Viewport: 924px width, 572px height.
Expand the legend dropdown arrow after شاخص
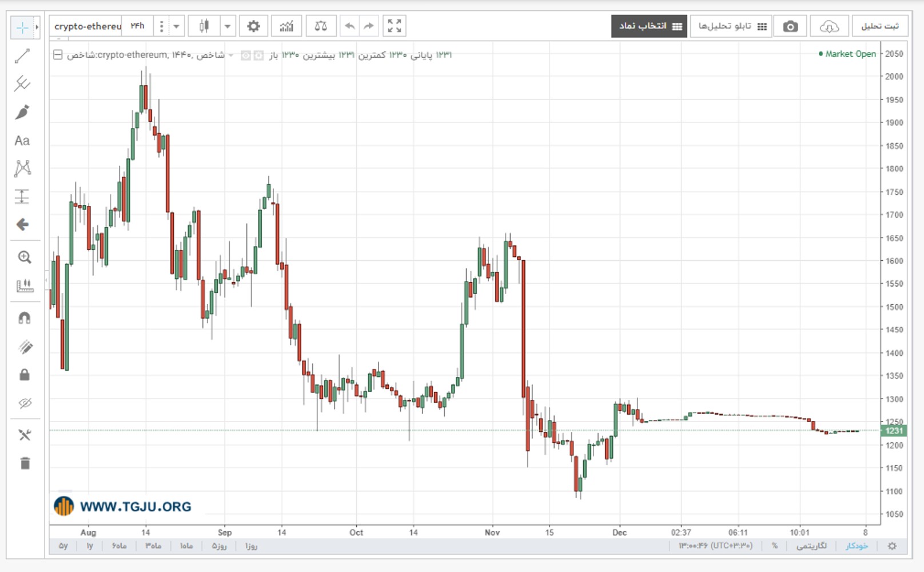231,55
